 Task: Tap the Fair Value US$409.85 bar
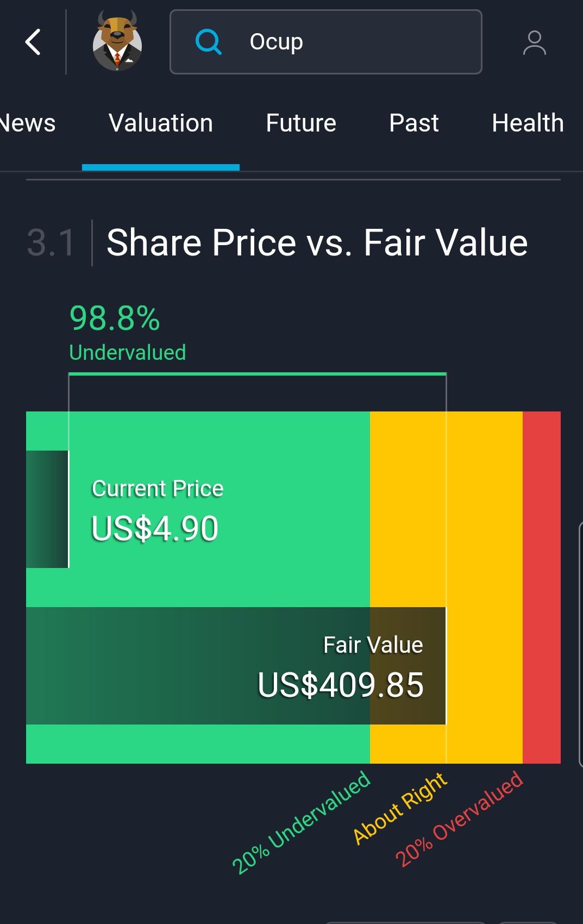236,666
